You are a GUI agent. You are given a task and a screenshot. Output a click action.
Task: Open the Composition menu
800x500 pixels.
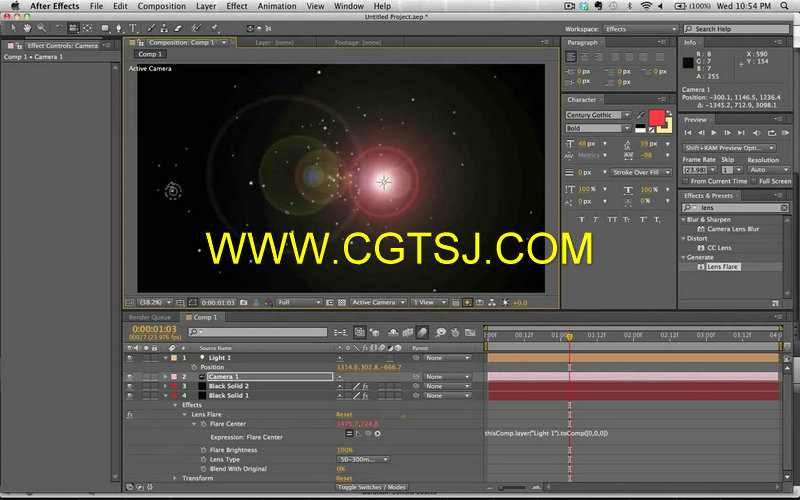click(x=162, y=6)
